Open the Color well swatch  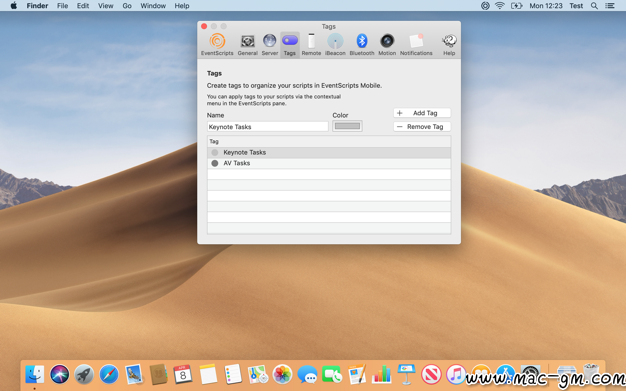coord(347,126)
